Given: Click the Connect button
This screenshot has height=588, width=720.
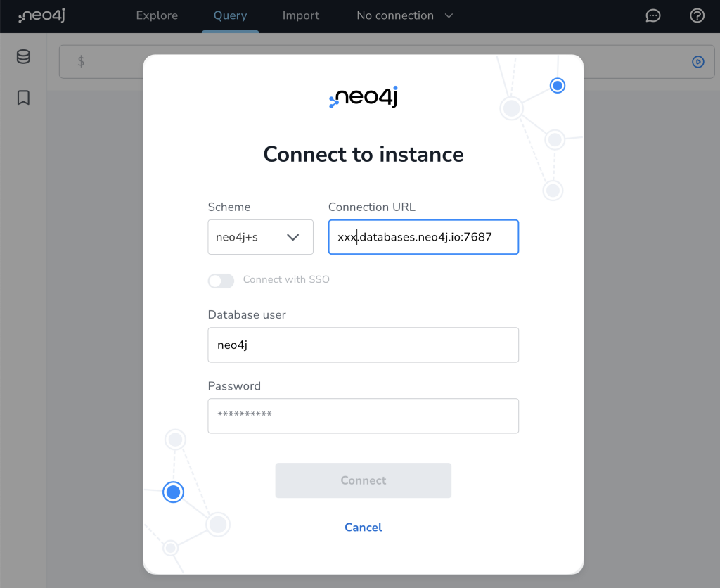Looking at the screenshot, I should point(364,480).
